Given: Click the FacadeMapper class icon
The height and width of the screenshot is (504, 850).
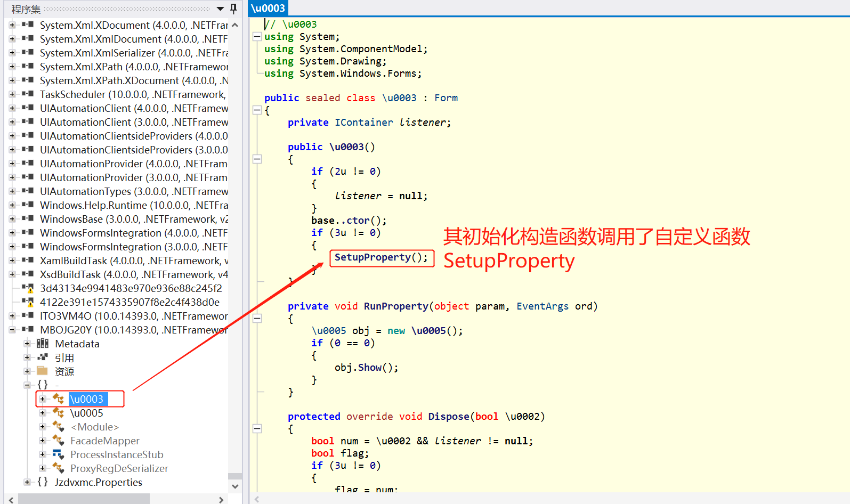Looking at the screenshot, I should pyautogui.click(x=59, y=441).
